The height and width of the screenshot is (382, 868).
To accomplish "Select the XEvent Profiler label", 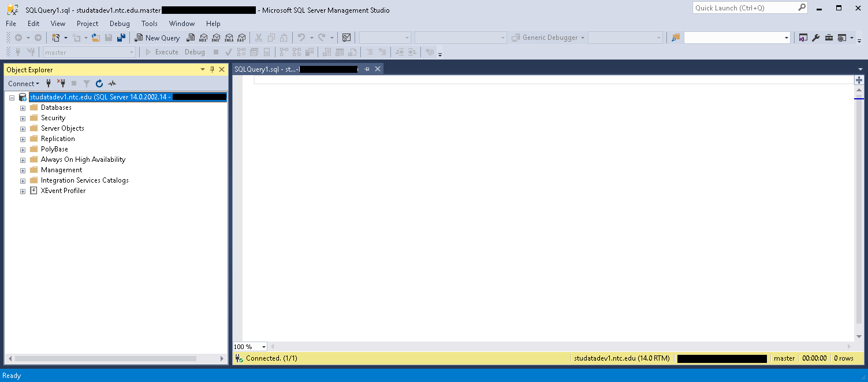I will tap(63, 191).
